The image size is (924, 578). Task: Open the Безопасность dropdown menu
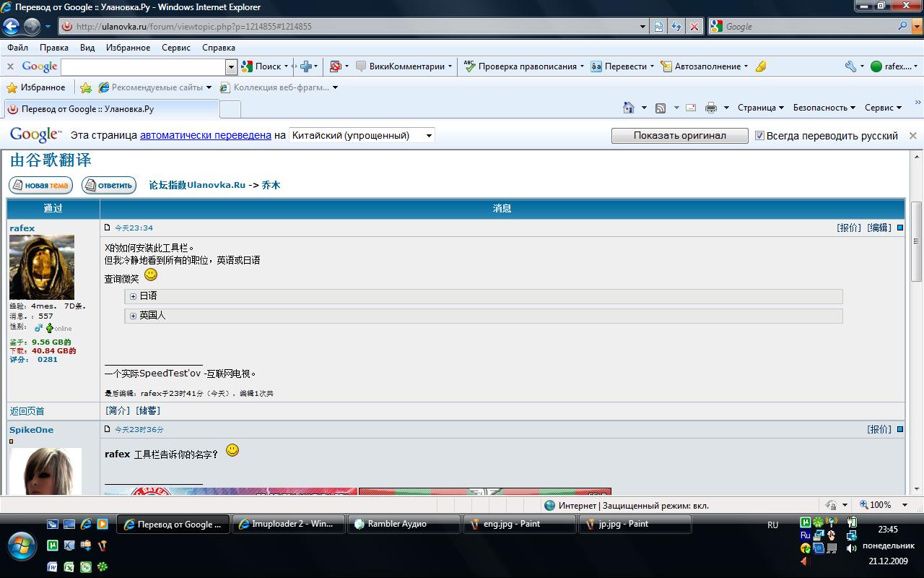pos(824,108)
